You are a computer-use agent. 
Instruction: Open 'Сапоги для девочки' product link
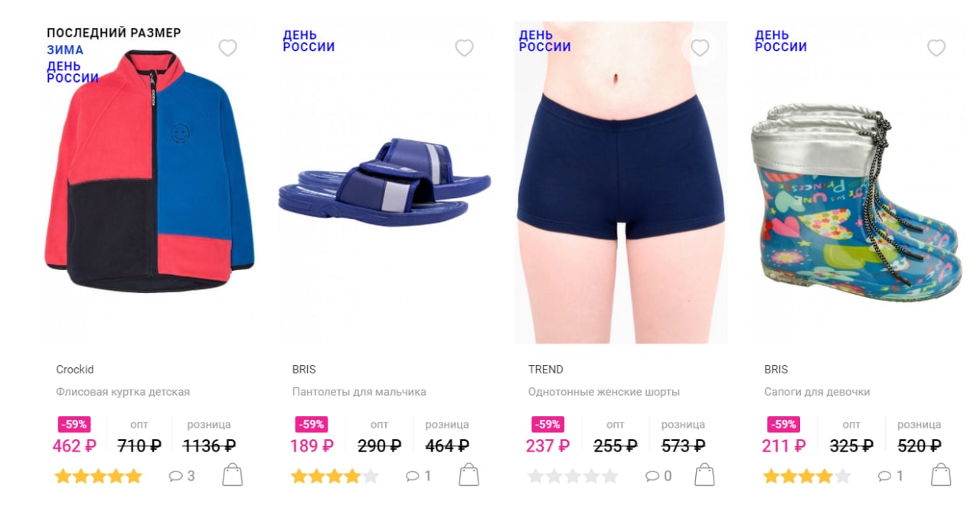coord(817,392)
